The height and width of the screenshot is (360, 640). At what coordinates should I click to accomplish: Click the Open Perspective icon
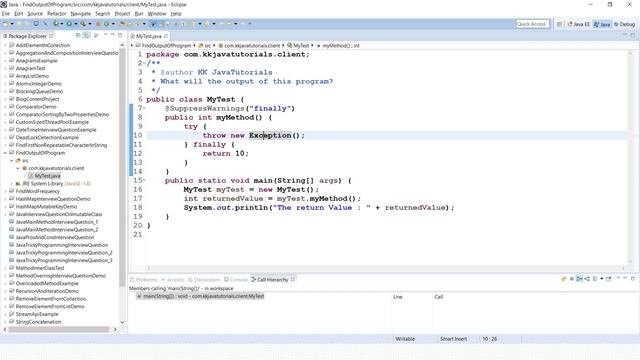click(559, 24)
